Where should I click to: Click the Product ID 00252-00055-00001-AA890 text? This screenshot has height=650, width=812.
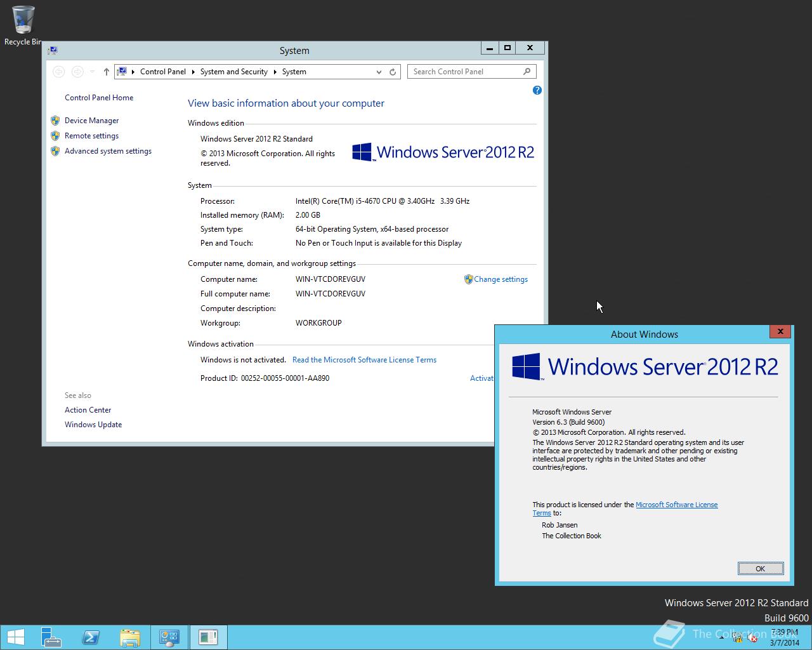(265, 378)
